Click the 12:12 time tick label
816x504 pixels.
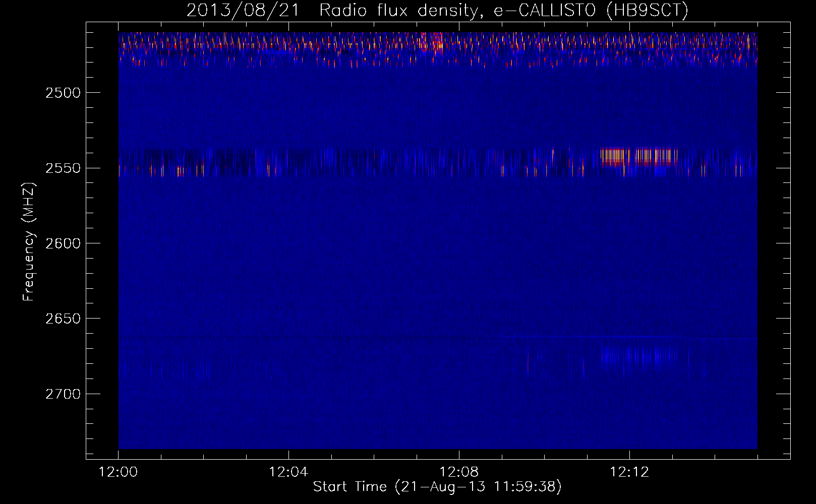click(x=629, y=472)
